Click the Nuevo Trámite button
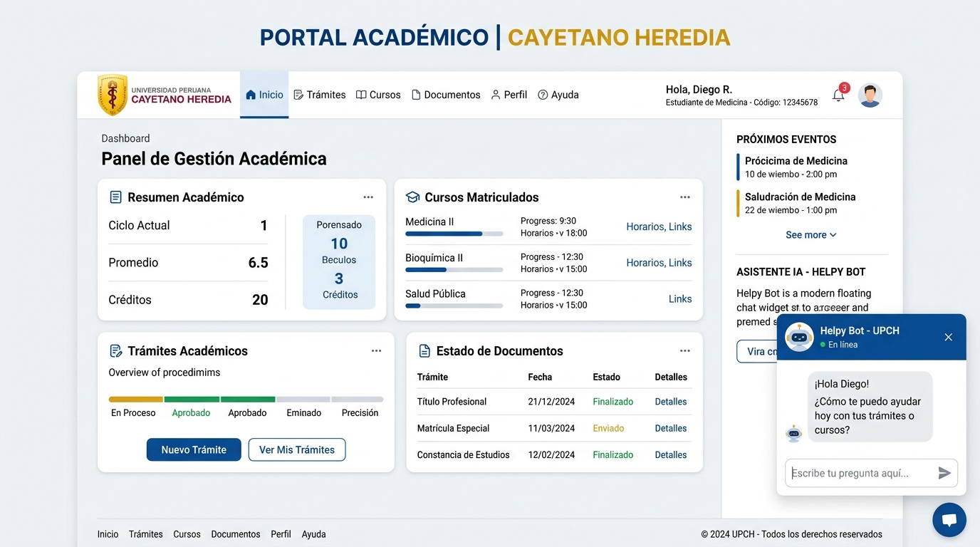The height and width of the screenshot is (547, 980). coord(194,449)
